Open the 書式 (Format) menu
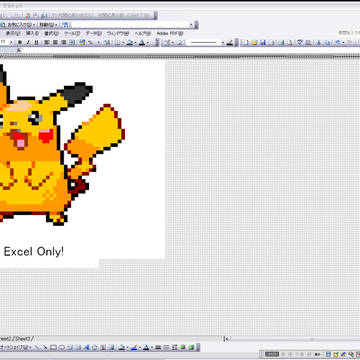 (x=51, y=33)
